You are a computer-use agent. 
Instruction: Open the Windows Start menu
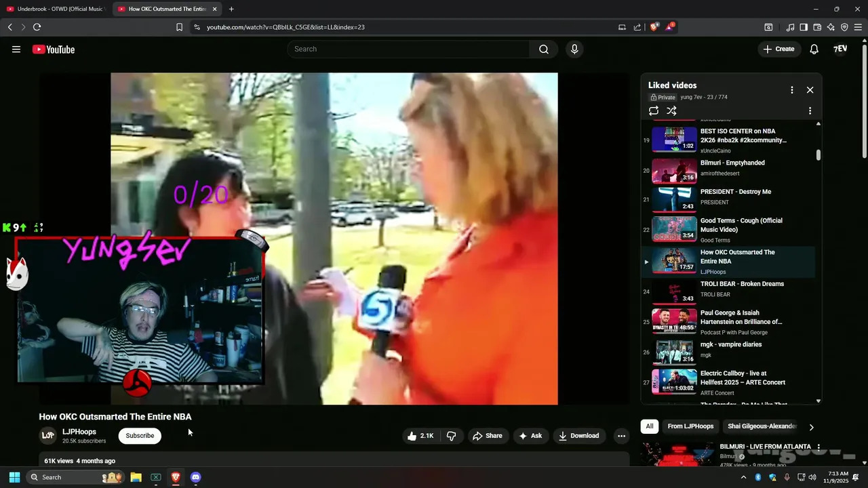pyautogui.click(x=14, y=477)
